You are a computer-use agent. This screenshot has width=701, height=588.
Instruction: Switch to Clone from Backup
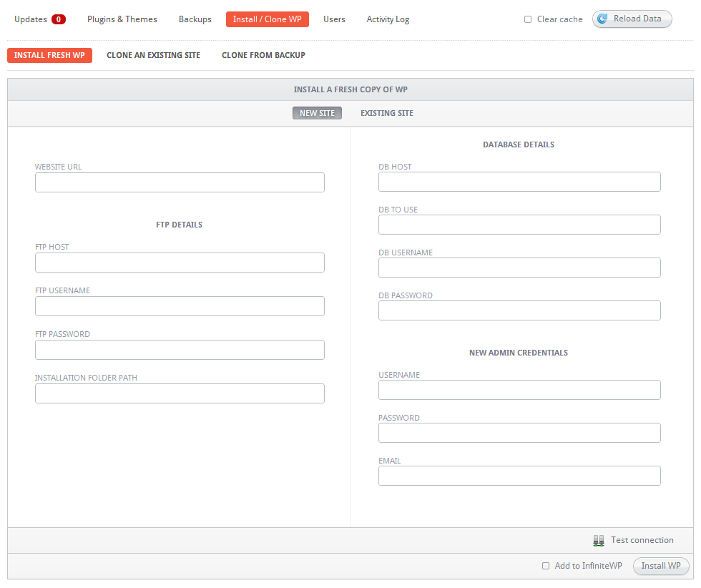coord(263,56)
